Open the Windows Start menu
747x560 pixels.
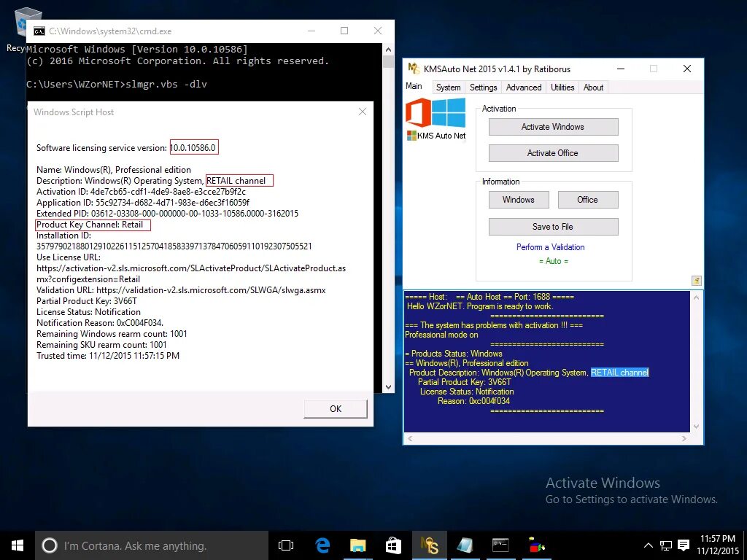click(18, 545)
